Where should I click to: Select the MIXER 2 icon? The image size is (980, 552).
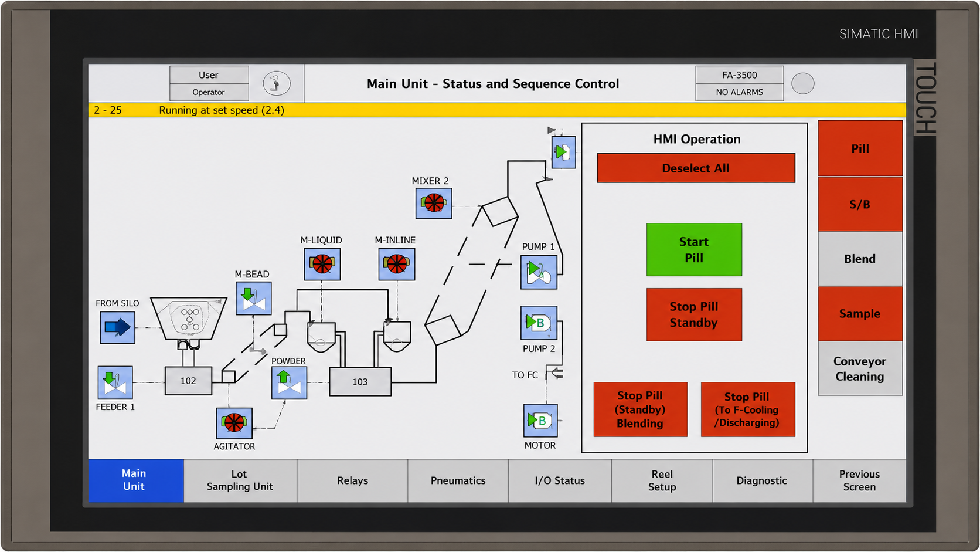[433, 203]
